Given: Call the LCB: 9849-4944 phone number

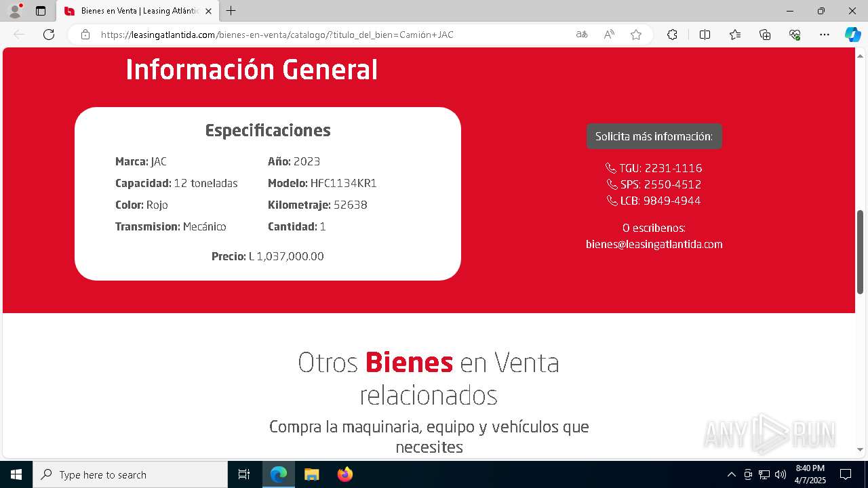Looking at the screenshot, I should point(660,201).
